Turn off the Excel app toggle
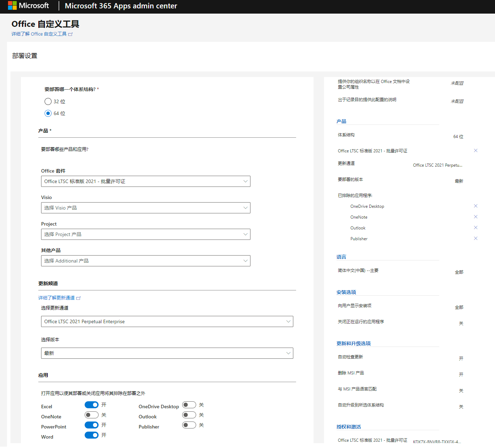The image size is (495, 448). (92, 405)
